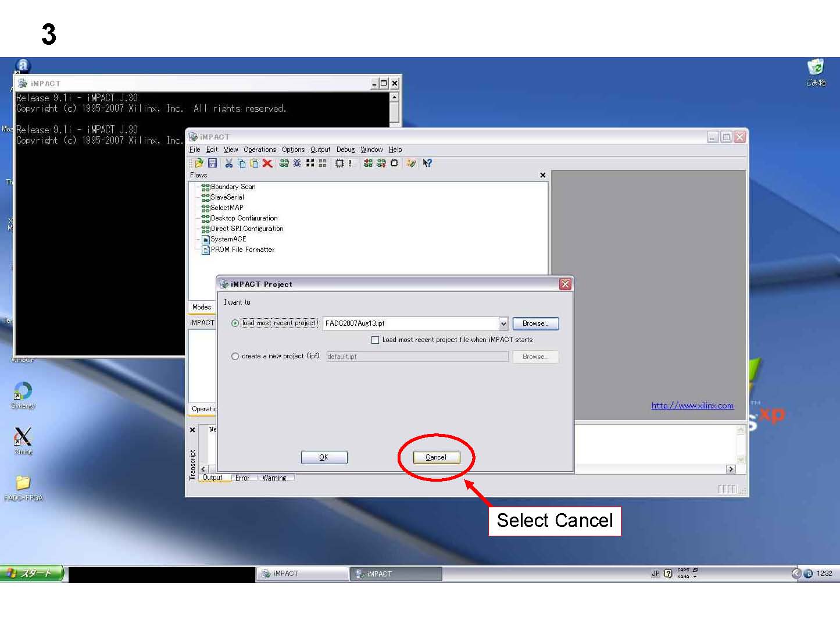Switch to the Error transcript tab
The height and width of the screenshot is (630, 840).
242,478
